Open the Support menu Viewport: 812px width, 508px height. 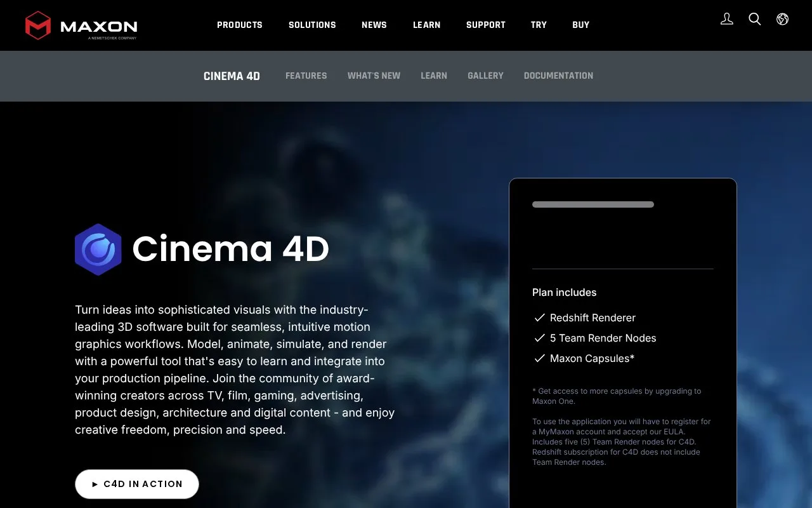(486, 25)
